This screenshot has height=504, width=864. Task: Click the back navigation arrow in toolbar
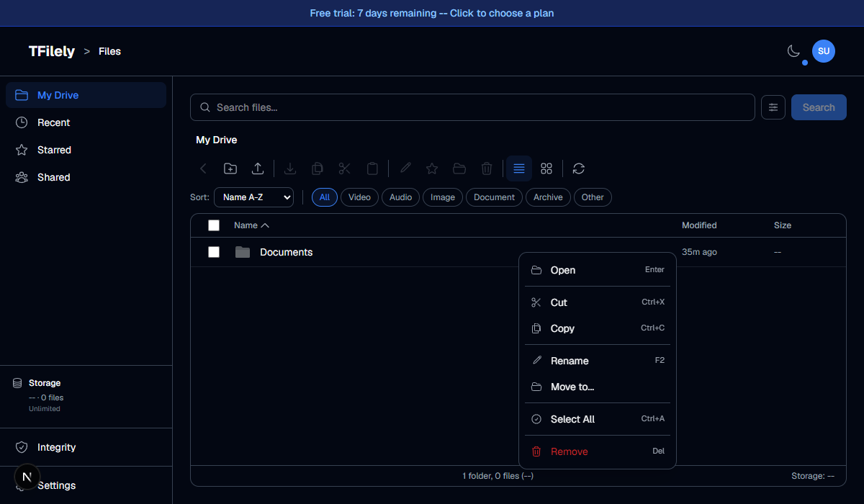pos(203,168)
